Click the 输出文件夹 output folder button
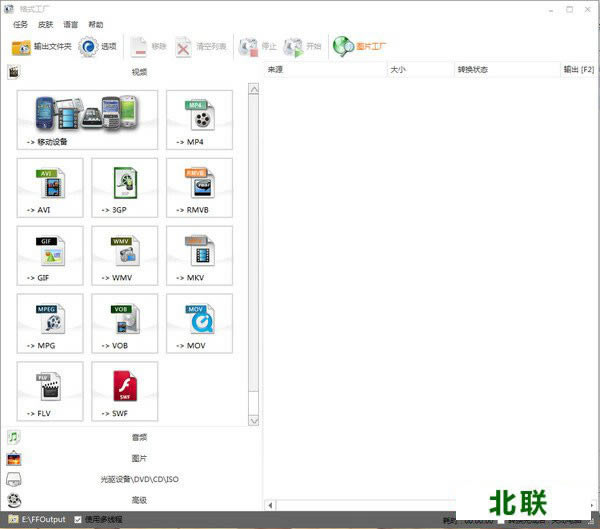 click(x=41, y=46)
